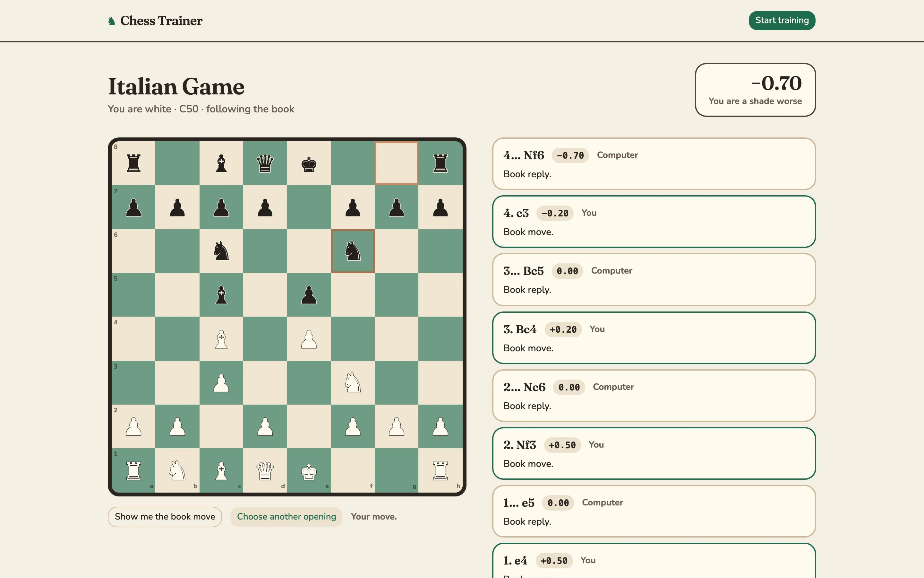Select the 2... Nc6 move card

coord(654,396)
